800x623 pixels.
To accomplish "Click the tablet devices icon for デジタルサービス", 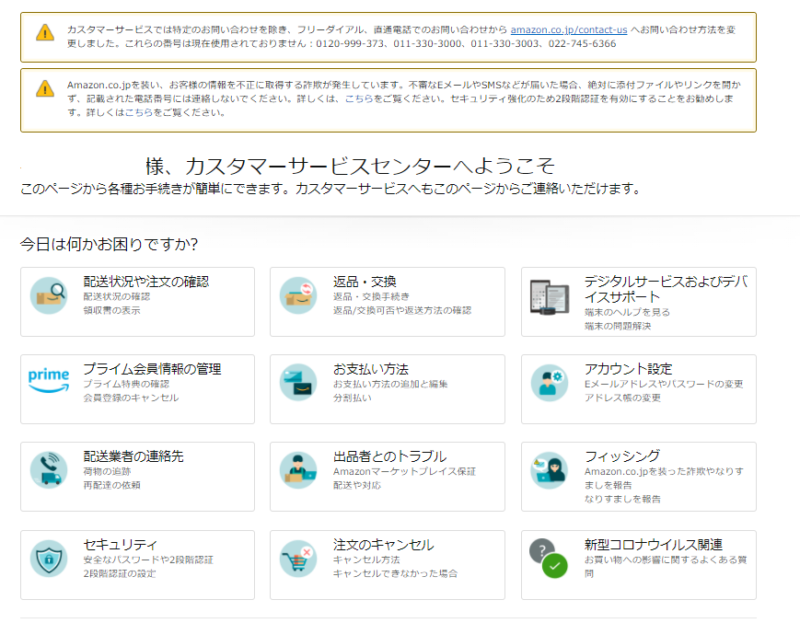I will [549, 297].
